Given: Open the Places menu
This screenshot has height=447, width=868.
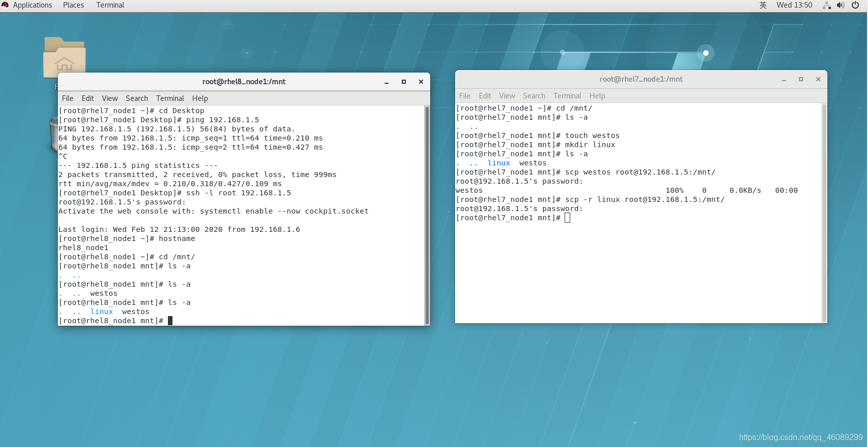Looking at the screenshot, I should coord(74,5).
